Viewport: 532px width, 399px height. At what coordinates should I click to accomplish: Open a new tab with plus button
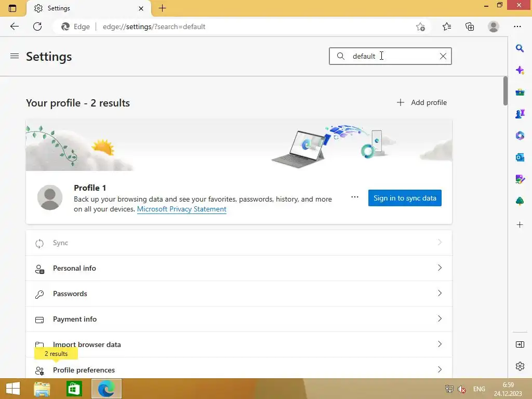162,8
